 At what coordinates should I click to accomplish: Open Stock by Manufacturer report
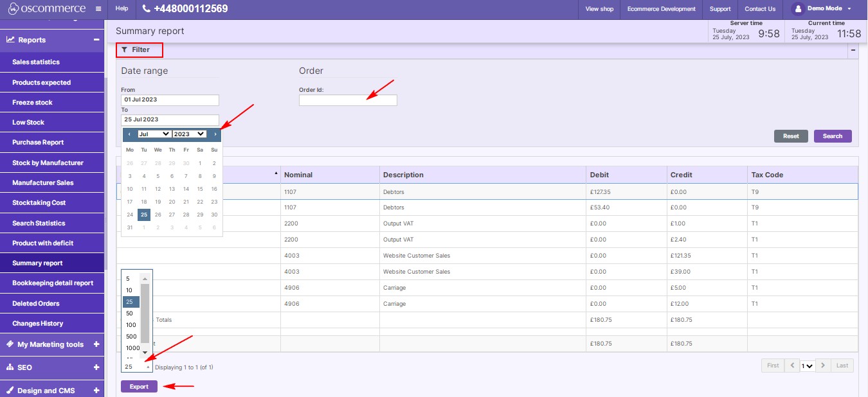click(x=52, y=163)
